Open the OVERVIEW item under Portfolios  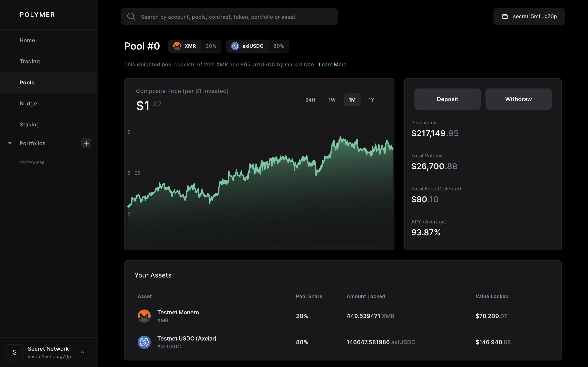click(x=32, y=163)
